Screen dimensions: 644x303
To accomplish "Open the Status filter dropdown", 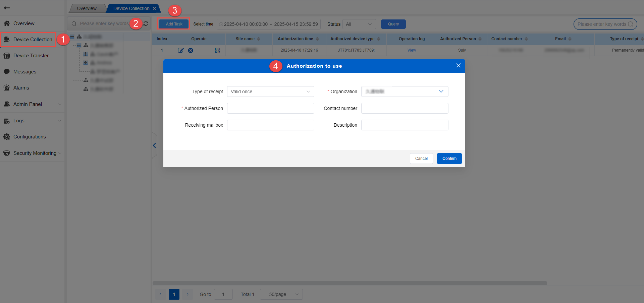I will pyautogui.click(x=359, y=24).
